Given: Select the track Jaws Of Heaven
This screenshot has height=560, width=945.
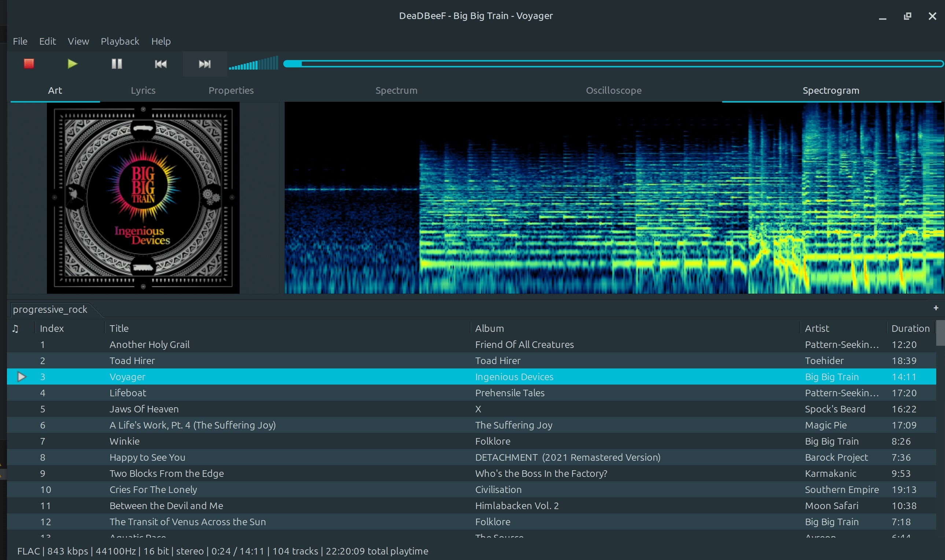Looking at the screenshot, I should click(x=144, y=409).
